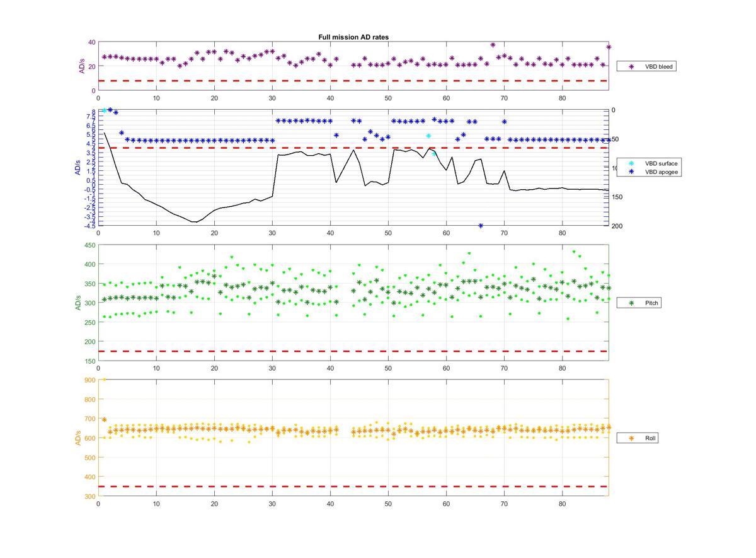Click the purple star marker in VBD bleed legend
The width and height of the screenshot is (756, 558).
pyautogui.click(x=631, y=66)
